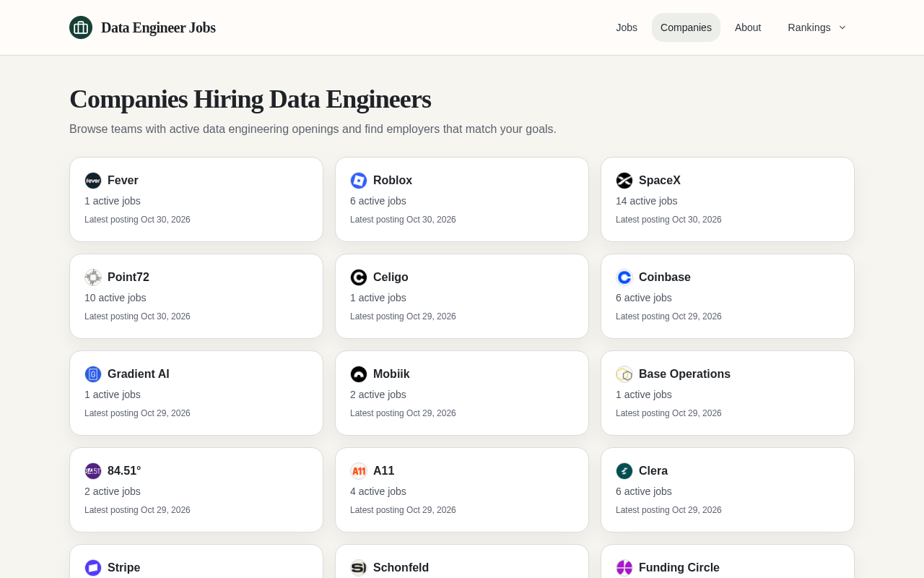
Task: Click the Funding Circle company logo
Action: [624, 568]
